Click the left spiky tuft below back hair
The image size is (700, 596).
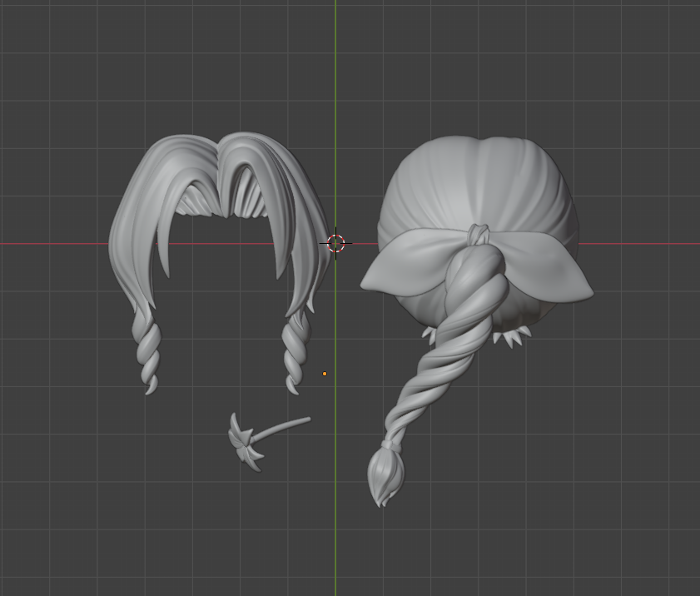point(430,335)
